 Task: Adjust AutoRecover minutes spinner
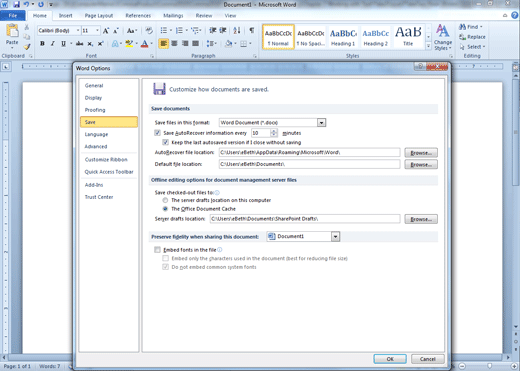tap(274, 133)
